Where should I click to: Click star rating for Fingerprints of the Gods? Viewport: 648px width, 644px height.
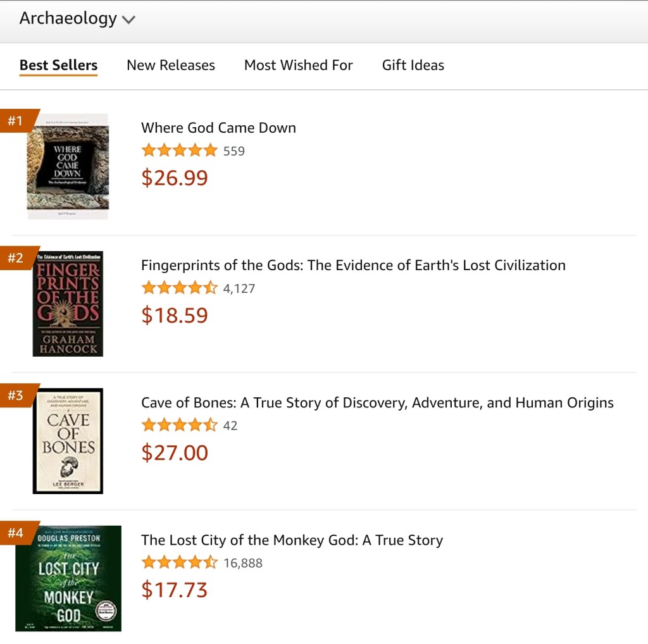click(x=179, y=288)
